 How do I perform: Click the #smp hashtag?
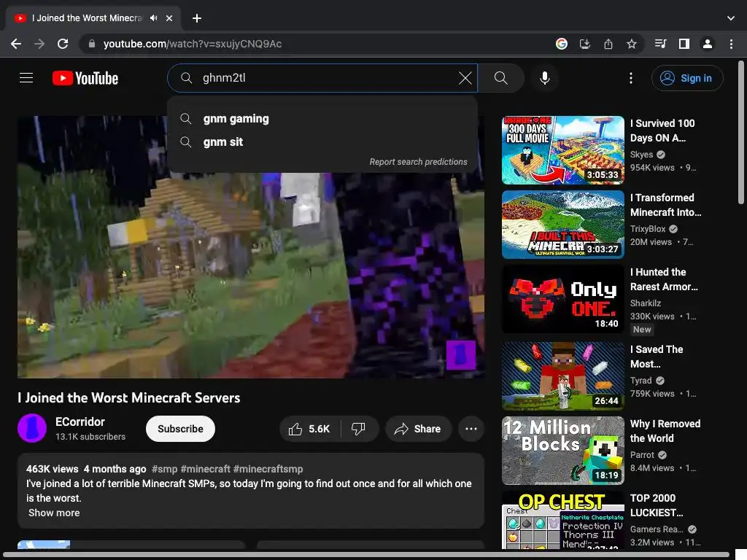pos(164,469)
